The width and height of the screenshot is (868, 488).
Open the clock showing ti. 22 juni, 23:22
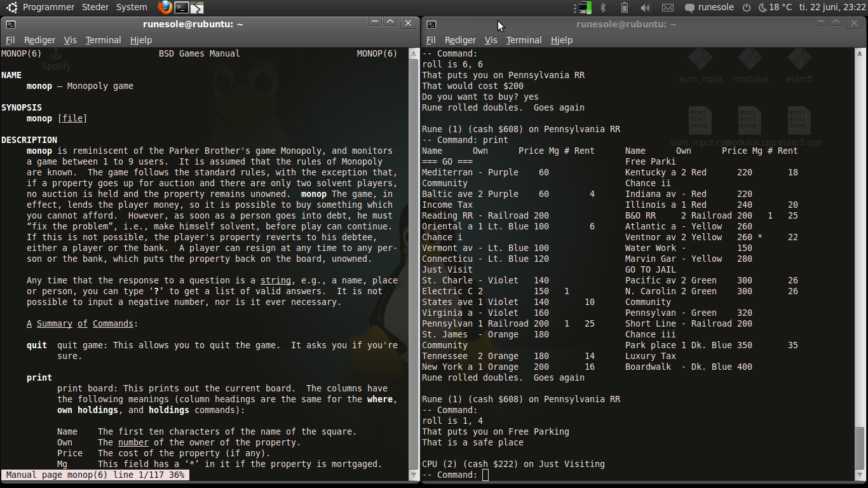click(x=832, y=8)
